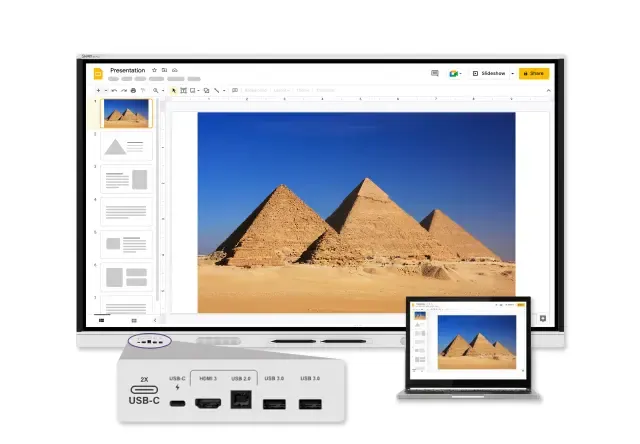Image resolution: width=640 pixels, height=444 pixels.
Task: Rename the Presentation title field
Action: (x=127, y=70)
